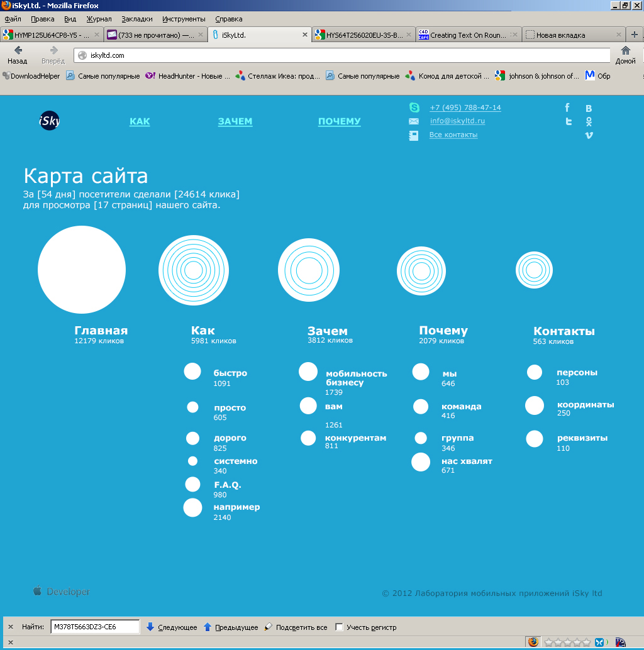Click the Контакты concentric circle

pos(534,270)
